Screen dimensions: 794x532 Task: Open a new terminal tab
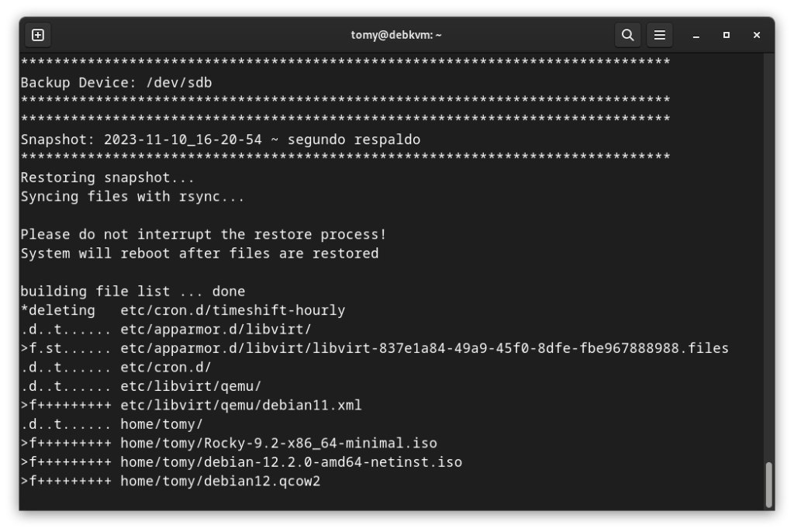pyautogui.click(x=38, y=35)
